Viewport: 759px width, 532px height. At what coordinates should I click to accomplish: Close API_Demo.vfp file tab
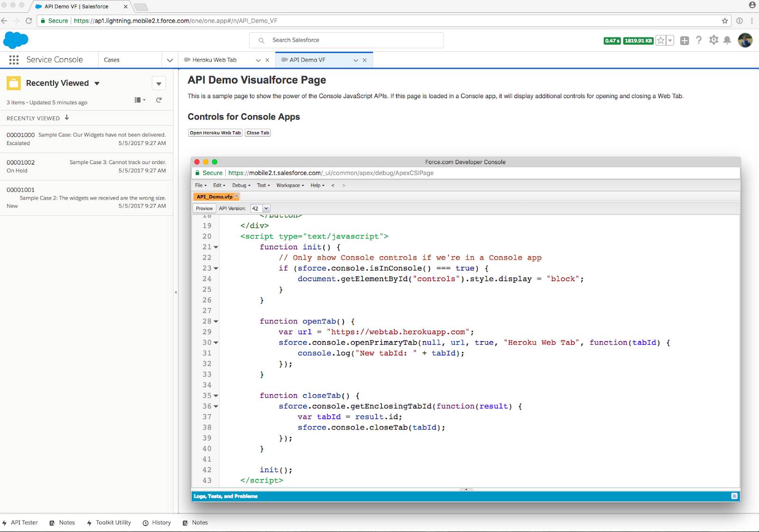[x=237, y=196]
